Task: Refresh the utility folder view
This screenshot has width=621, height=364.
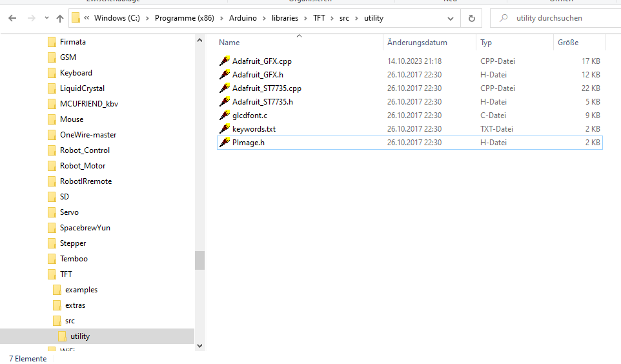Action: click(x=471, y=18)
